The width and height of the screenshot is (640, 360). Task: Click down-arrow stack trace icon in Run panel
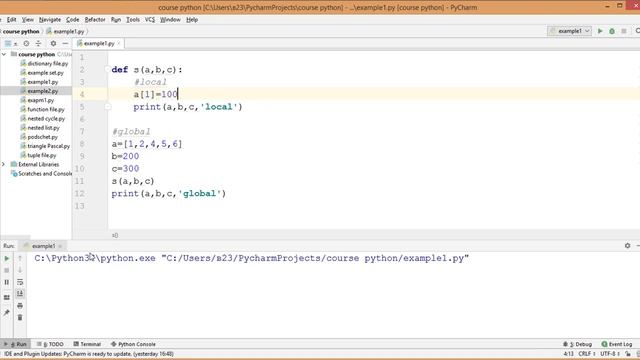point(20,270)
